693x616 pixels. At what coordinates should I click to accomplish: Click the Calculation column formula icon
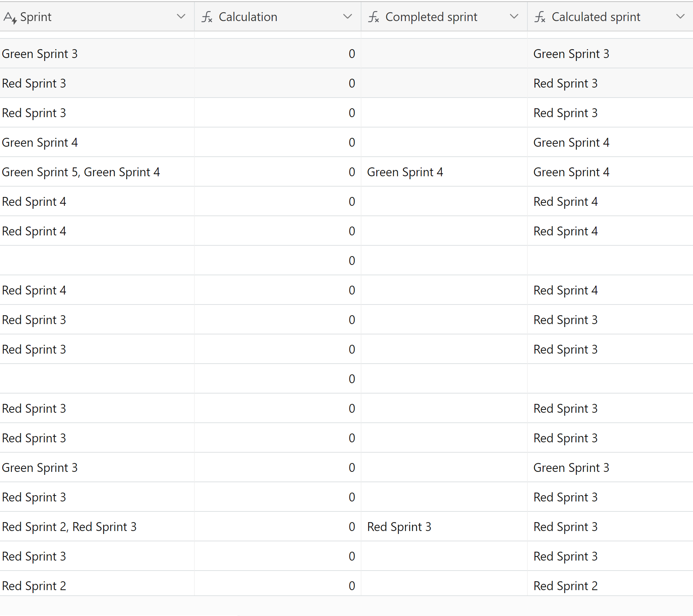207,17
